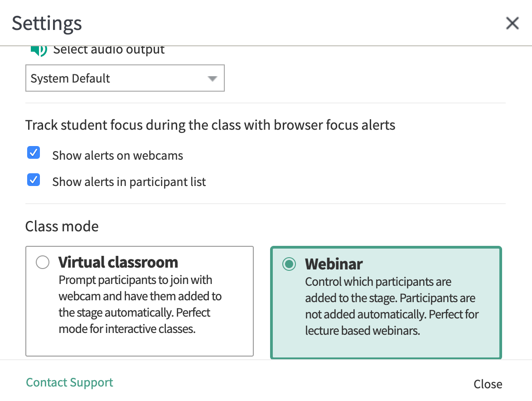Open the Contact Support link
The image size is (532, 401).
(69, 382)
